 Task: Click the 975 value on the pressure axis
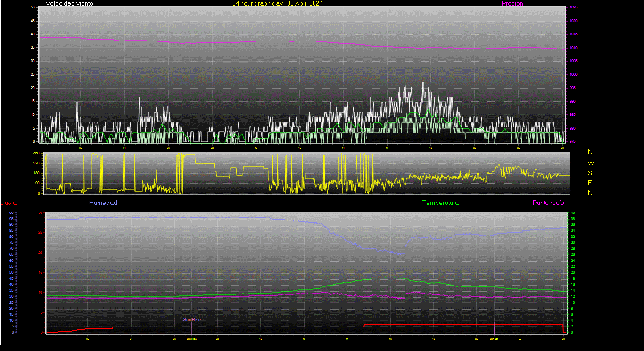point(572,141)
